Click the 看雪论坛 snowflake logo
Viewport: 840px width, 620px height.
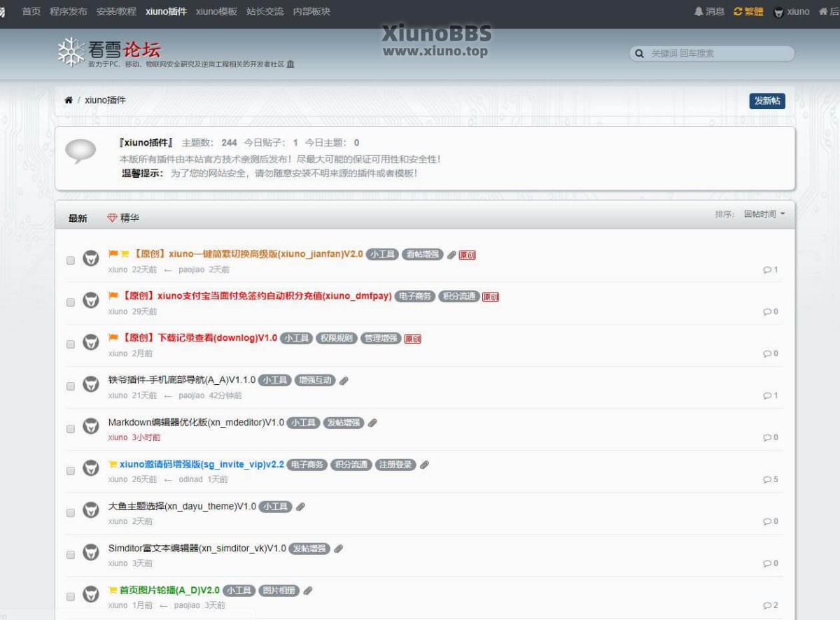tap(71, 52)
